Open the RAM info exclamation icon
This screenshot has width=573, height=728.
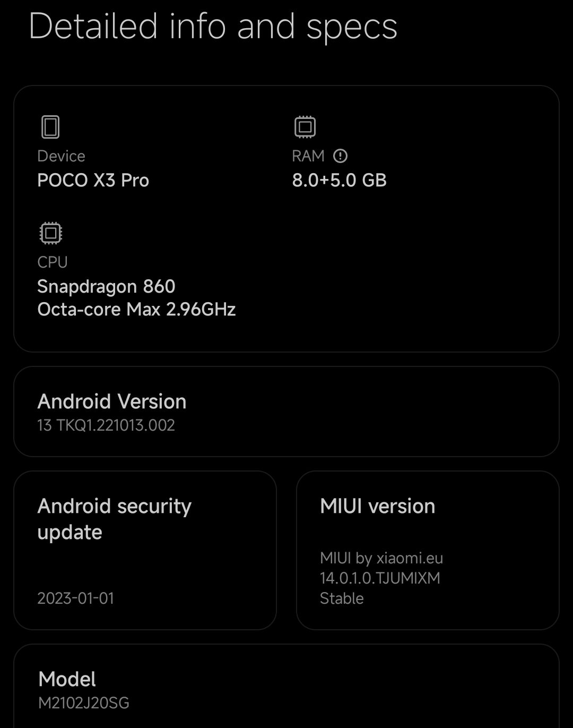(340, 156)
